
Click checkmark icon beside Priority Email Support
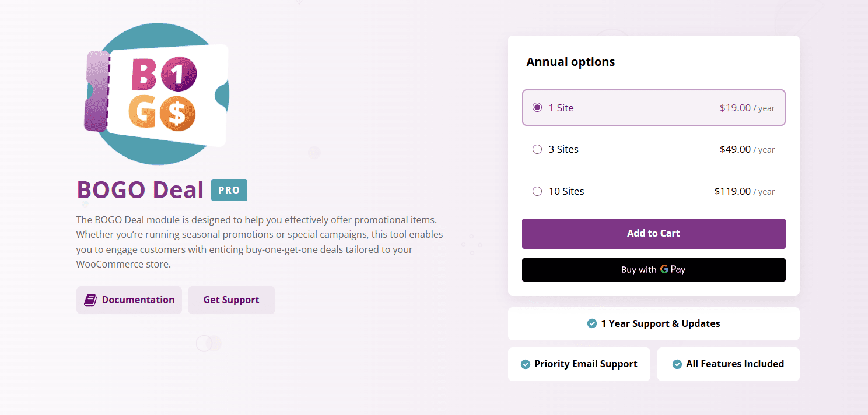pyautogui.click(x=526, y=364)
